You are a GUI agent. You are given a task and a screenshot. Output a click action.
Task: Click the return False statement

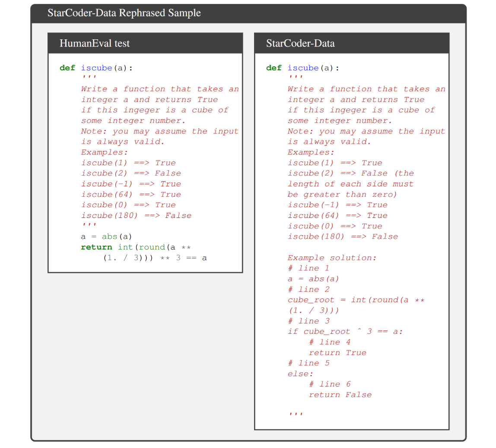[340, 395]
